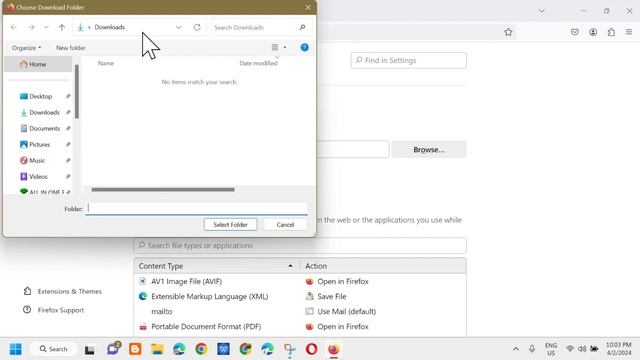
Task: Open Task View on taskbar
Action: [89, 349]
